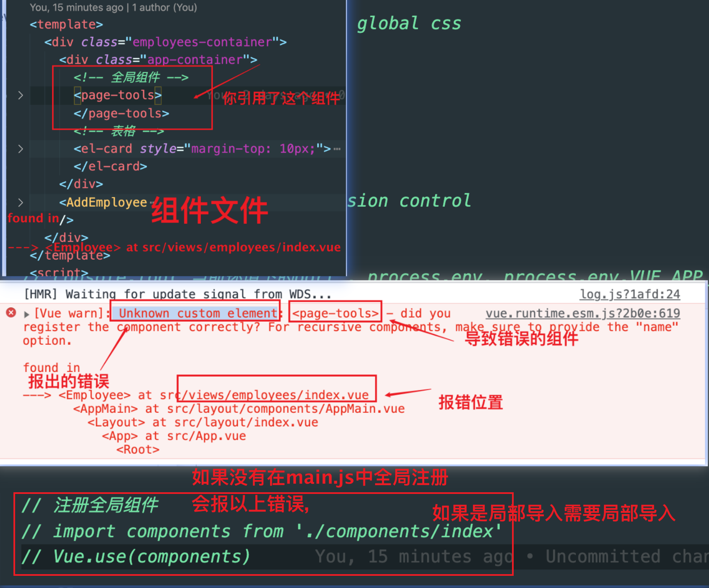The width and height of the screenshot is (709, 588).
Task: Click the src/App.vue stack trace line
Action: 174,436
